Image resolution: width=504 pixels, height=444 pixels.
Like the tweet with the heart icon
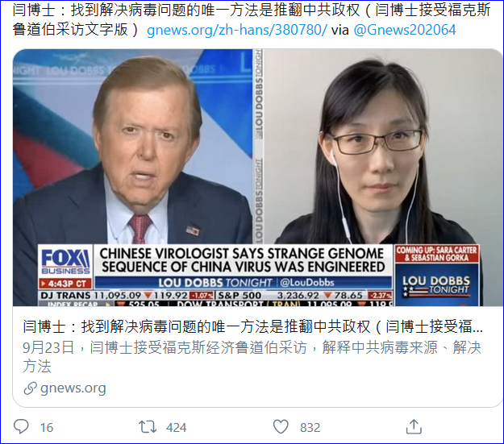[x=281, y=427]
